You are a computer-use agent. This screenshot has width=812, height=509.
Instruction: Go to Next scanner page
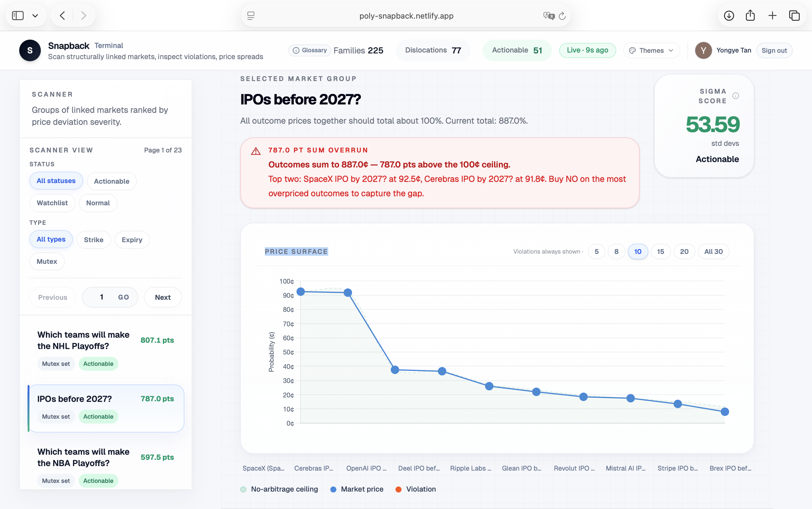point(163,297)
